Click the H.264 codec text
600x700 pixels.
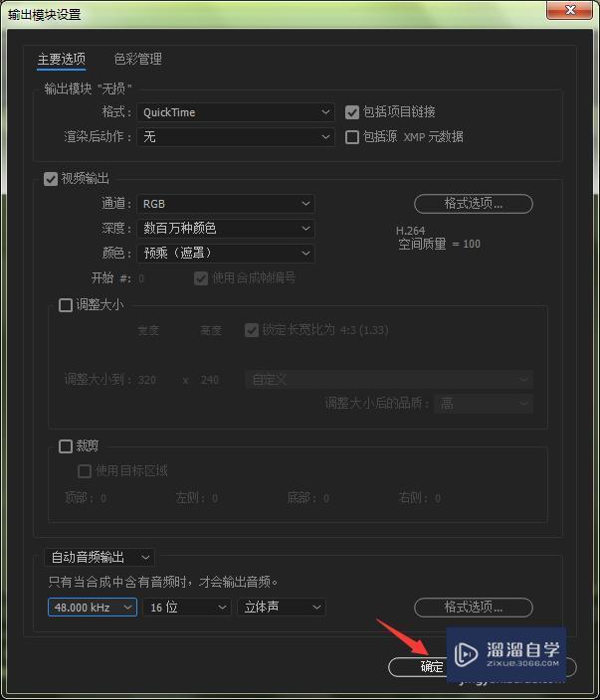coord(410,231)
